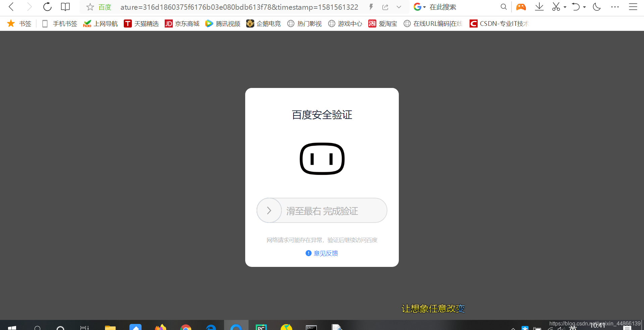Open the 企鹅电竞 bookmark

click(264, 23)
